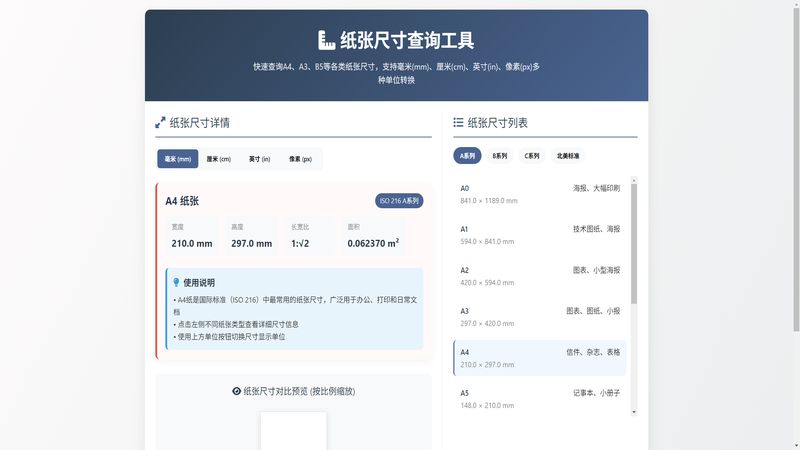This screenshot has height=450, width=800.
Task: Open the 北美标准 paper tab
Action: [568, 156]
